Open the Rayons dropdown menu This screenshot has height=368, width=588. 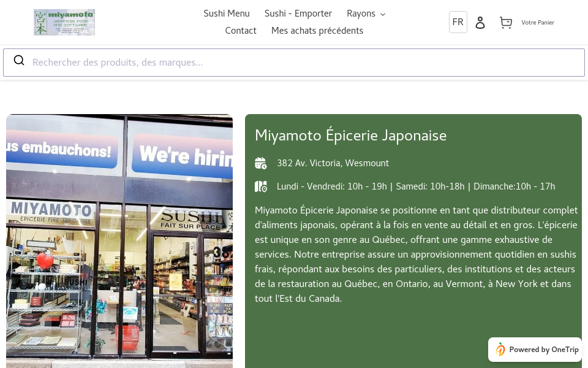click(361, 13)
